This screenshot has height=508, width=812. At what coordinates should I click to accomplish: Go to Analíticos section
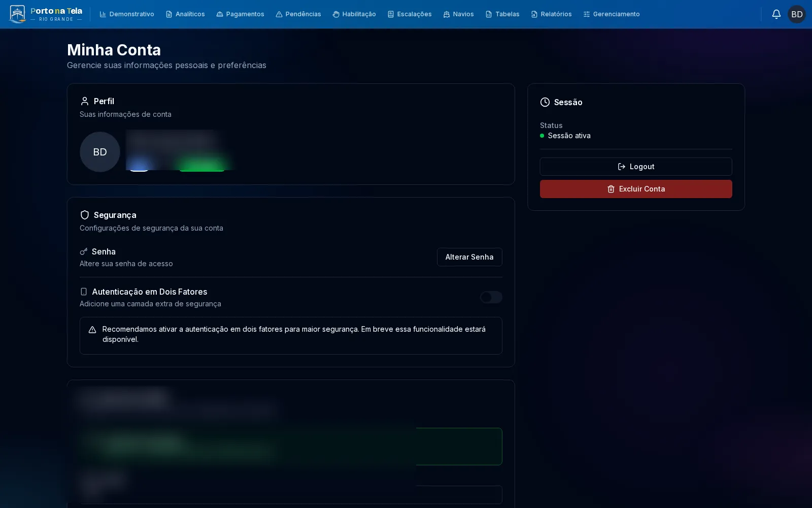[x=185, y=14]
